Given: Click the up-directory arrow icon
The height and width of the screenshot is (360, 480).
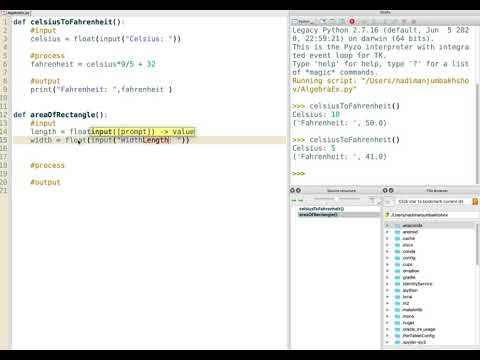Looking at the screenshot, I should 388,215.
